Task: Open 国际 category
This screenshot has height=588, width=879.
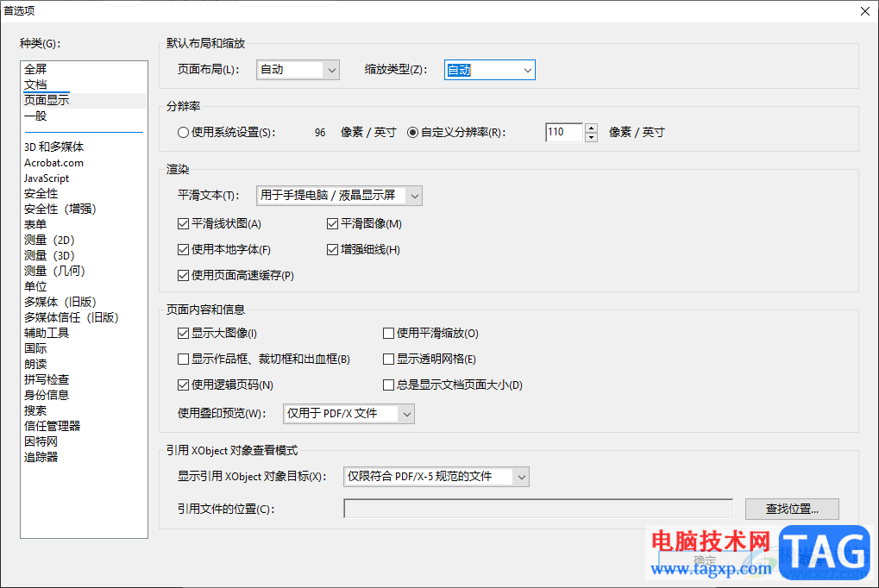Action: click(x=35, y=348)
